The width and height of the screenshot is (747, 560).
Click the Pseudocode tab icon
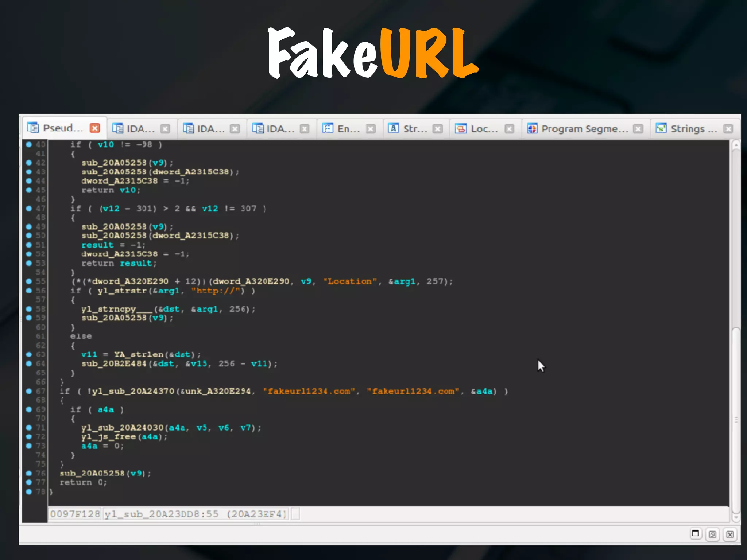[x=33, y=128]
